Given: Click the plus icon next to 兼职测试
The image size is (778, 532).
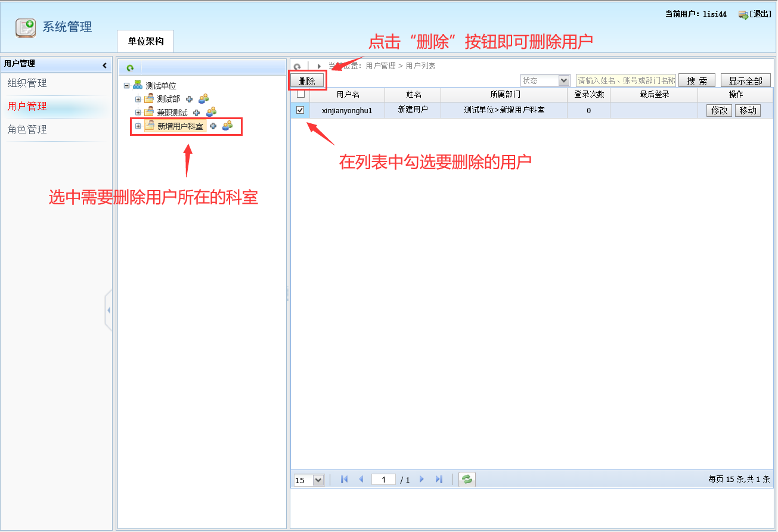Looking at the screenshot, I should [x=197, y=112].
